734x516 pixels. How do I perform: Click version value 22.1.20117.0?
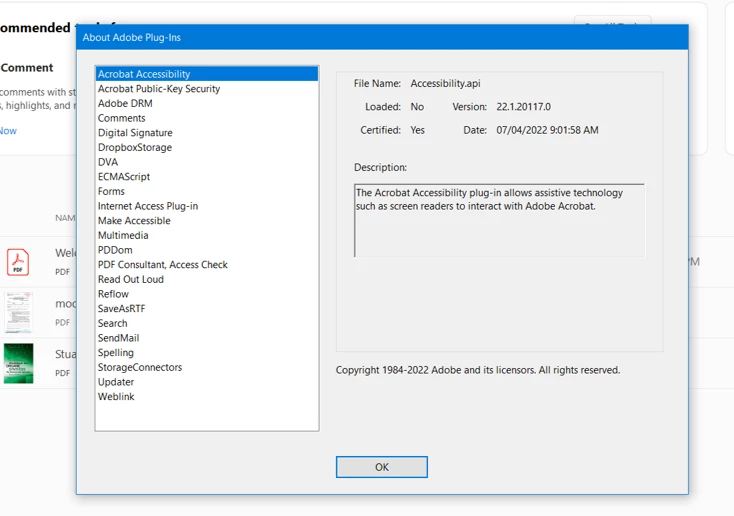click(x=523, y=107)
